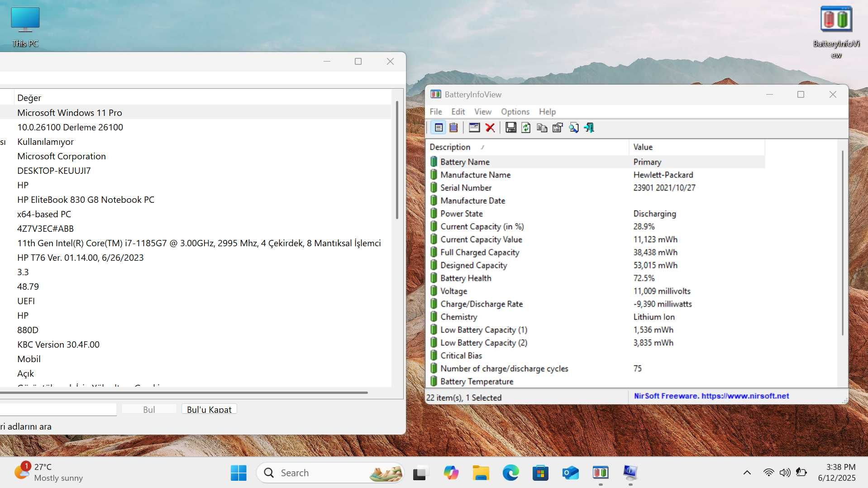Screen dimensions: 868x488
Task: Open the View menu in BatteryInfoView
Action: [483, 112]
